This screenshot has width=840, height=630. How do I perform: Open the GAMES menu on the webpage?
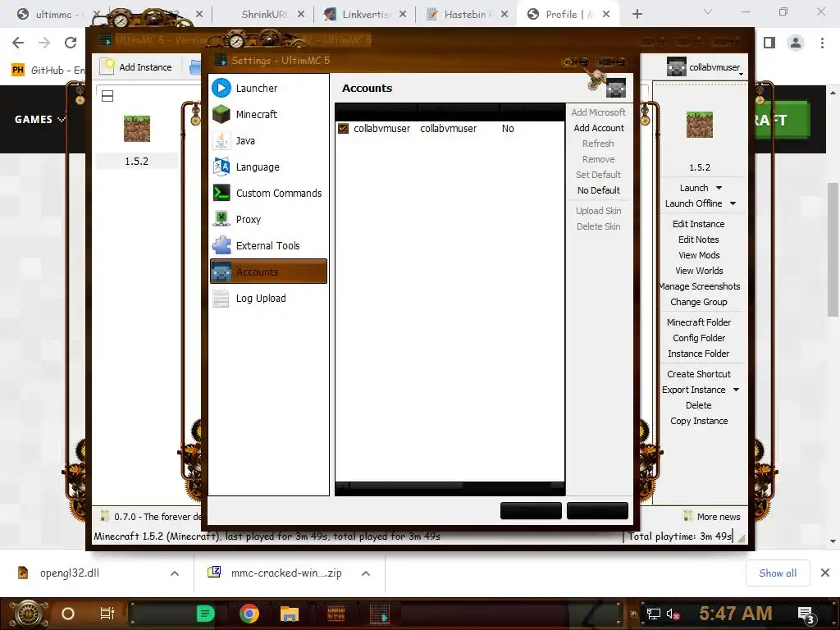39,120
